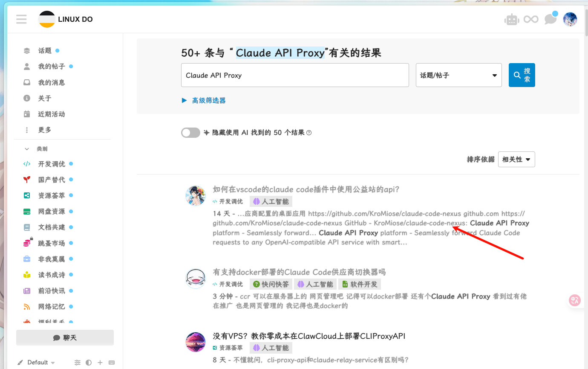The height and width of the screenshot is (369, 588).
Task: Open the 跳蚤市场 category
Action: click(51, 243)
